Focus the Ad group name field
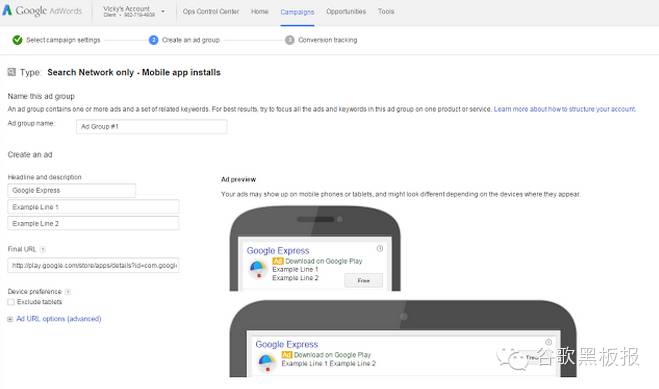The image size is (659, 389). pos(152,126)
